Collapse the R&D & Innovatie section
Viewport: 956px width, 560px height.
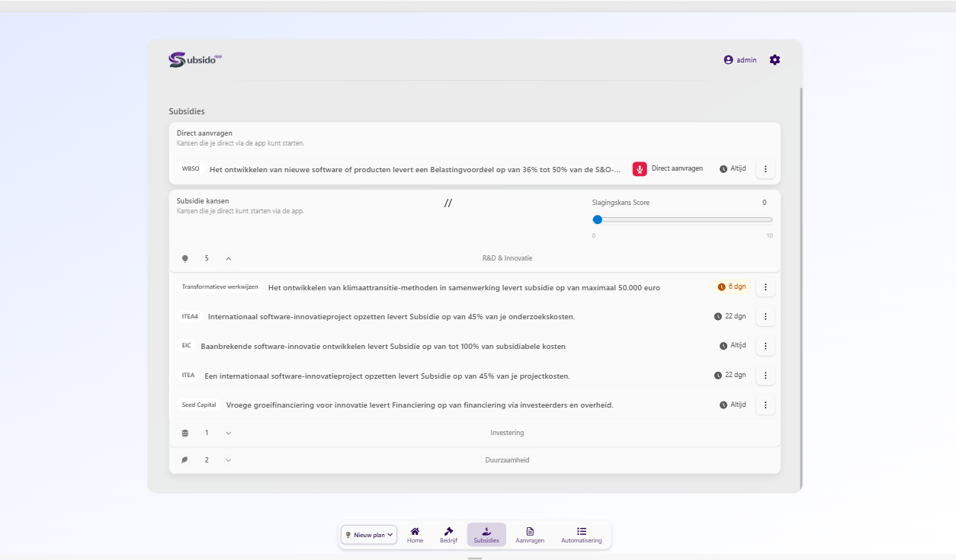pyautogui.click(x=229, y=258)
